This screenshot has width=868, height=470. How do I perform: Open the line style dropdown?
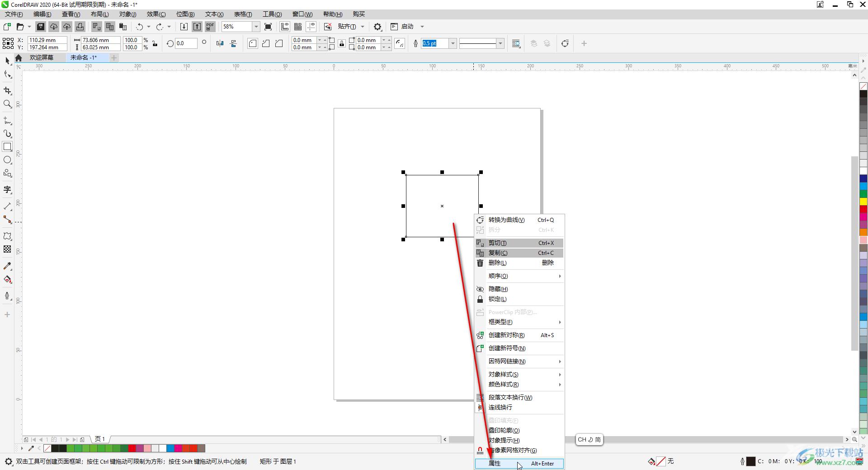(x=500, y=43)
